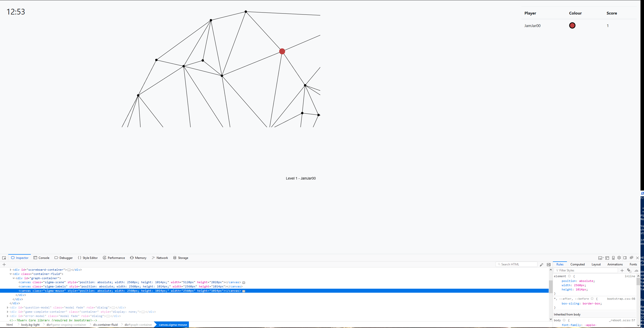644x328 pixels.
Task: Expand the scoreboard-container div
Action: [x=10, y=270]
